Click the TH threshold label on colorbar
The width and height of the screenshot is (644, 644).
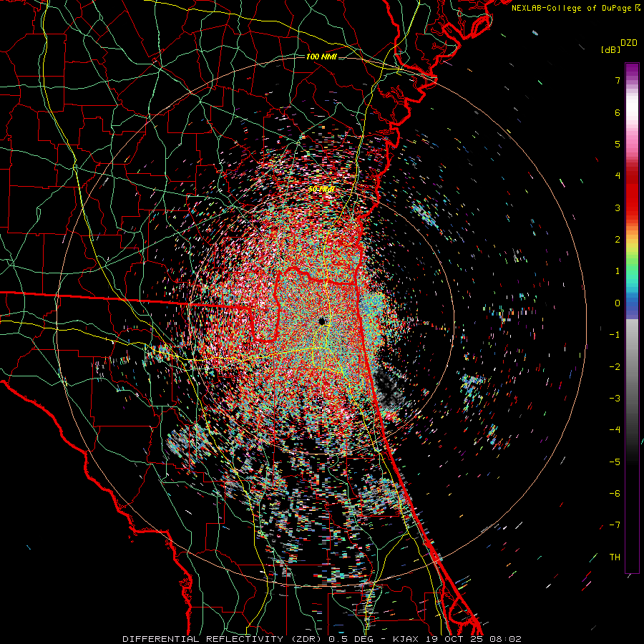tap(615, 557)
